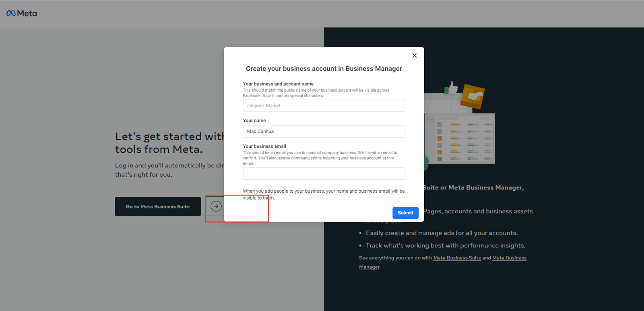644x311 pixels.
Task: Click the circled right arrow icon
Action: coord(216,206)
